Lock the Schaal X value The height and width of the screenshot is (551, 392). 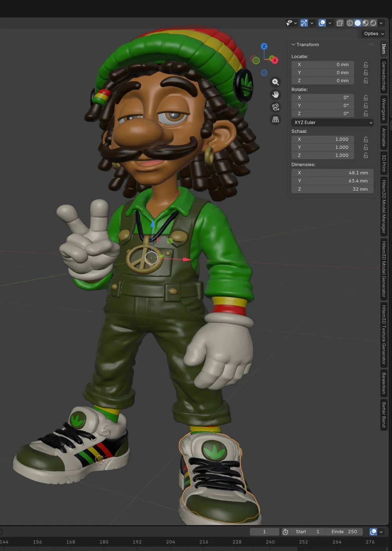point(366,140)
